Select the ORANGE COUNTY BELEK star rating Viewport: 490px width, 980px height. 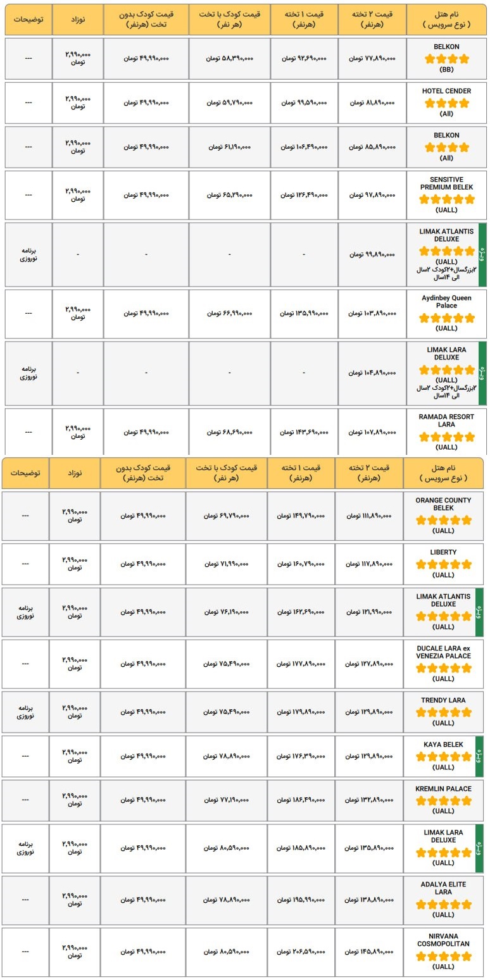[x=443, y=520]
